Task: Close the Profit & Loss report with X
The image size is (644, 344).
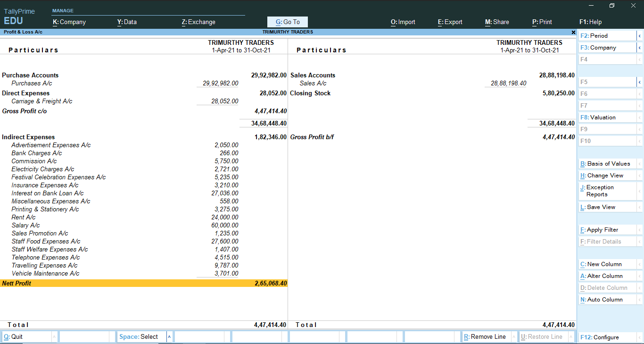Action: [x=573, y=32]
